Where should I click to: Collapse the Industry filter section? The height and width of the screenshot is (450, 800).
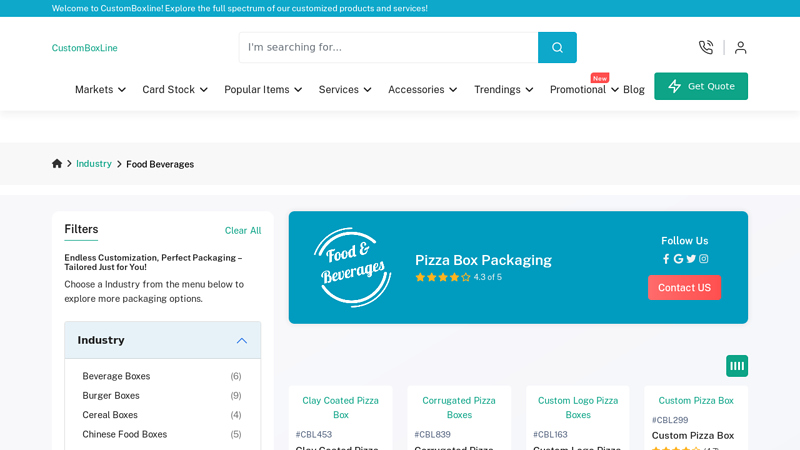click(x=241, y=340)
